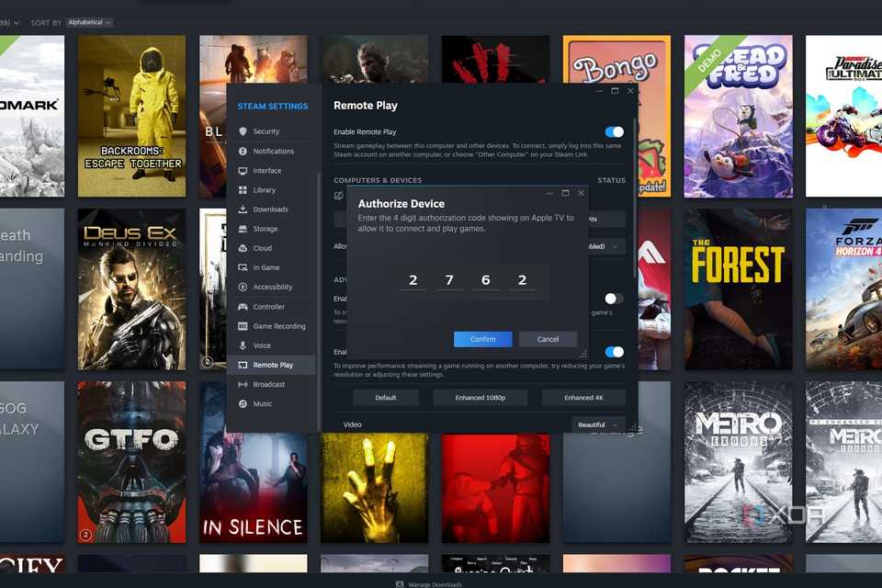Open the Alphabetical sort dropdown
This screenshot has width=882, height=588.
(89, 22)
